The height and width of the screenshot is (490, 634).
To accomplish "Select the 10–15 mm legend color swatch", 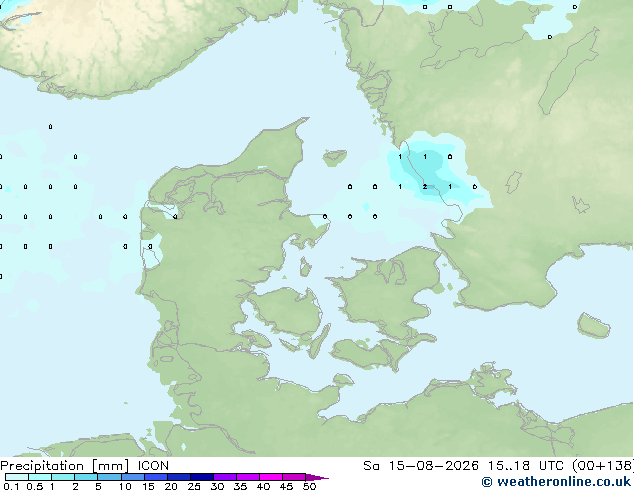I will (x=132, y=477).
